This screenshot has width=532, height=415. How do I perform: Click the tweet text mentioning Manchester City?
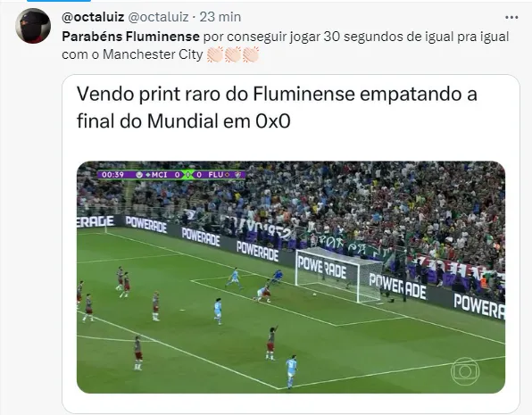coord(286,46)
